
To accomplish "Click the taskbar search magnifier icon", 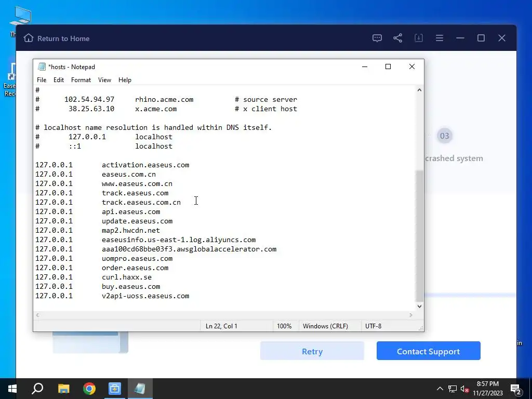I will (x=37, y=389).
